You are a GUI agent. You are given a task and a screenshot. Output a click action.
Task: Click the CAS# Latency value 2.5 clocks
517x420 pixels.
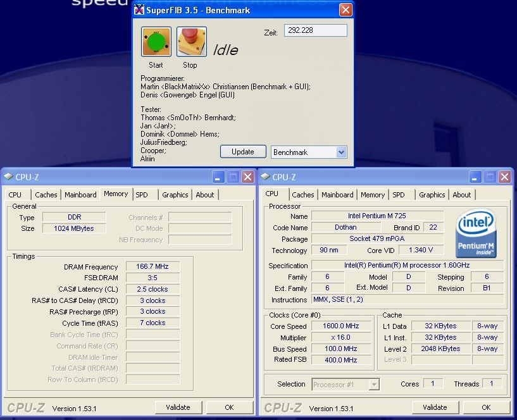coord(153,289)
